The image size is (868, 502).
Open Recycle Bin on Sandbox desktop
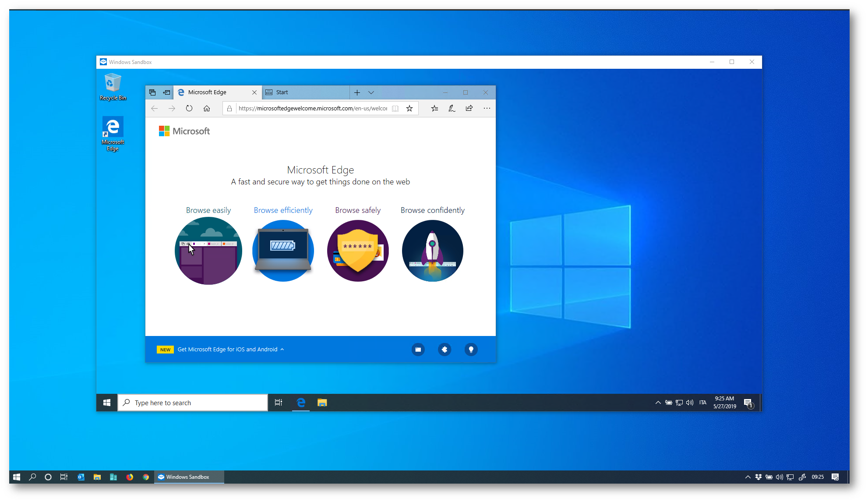click(113, 87)
